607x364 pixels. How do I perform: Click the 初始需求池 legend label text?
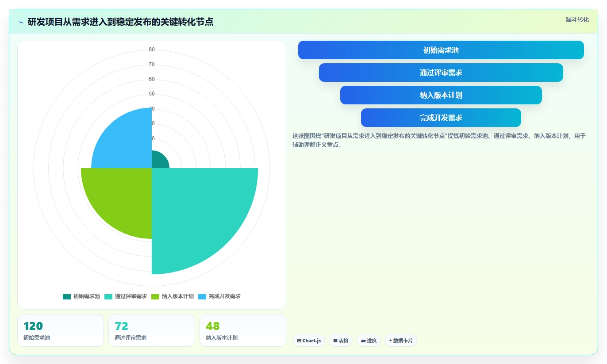coord(87,296)
